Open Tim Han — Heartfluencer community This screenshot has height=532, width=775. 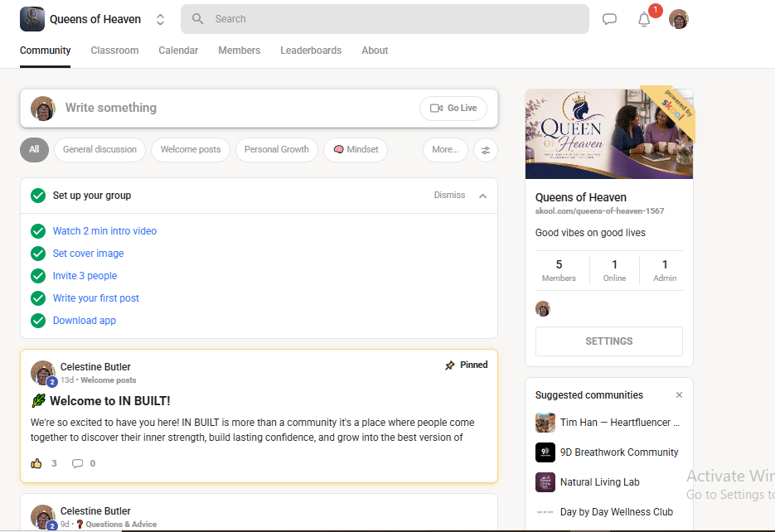(620, 423)
